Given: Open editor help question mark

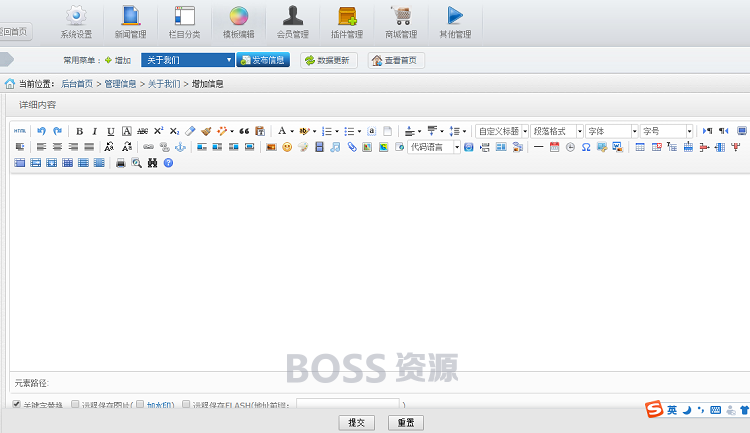Looking at the screenshot, I should coord(168,163).
